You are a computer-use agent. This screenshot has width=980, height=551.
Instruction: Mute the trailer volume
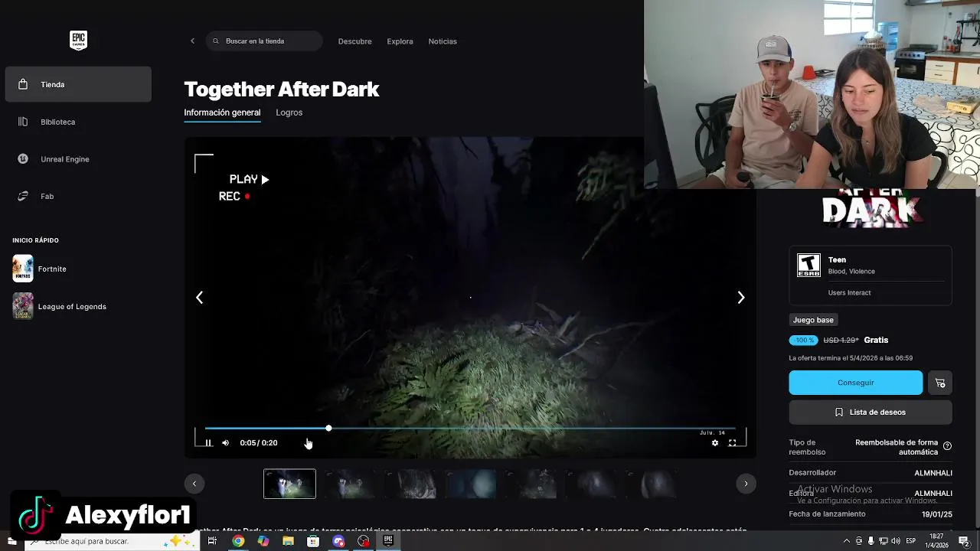tap(225, 443)
